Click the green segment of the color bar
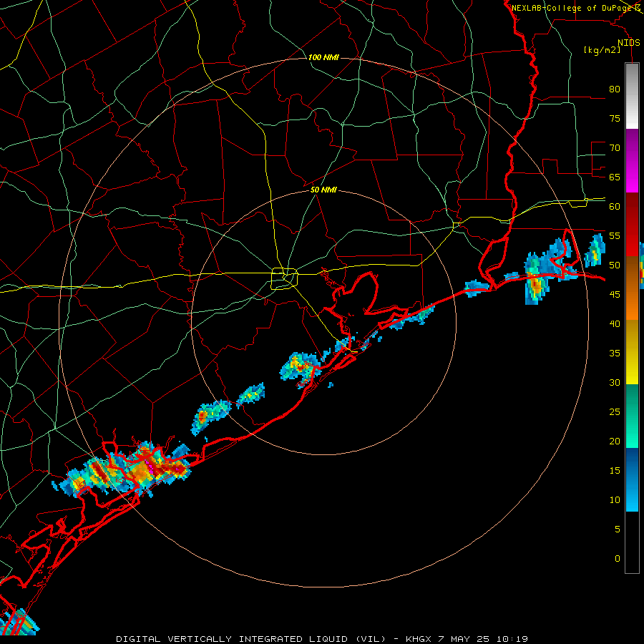 click(632, 416)
